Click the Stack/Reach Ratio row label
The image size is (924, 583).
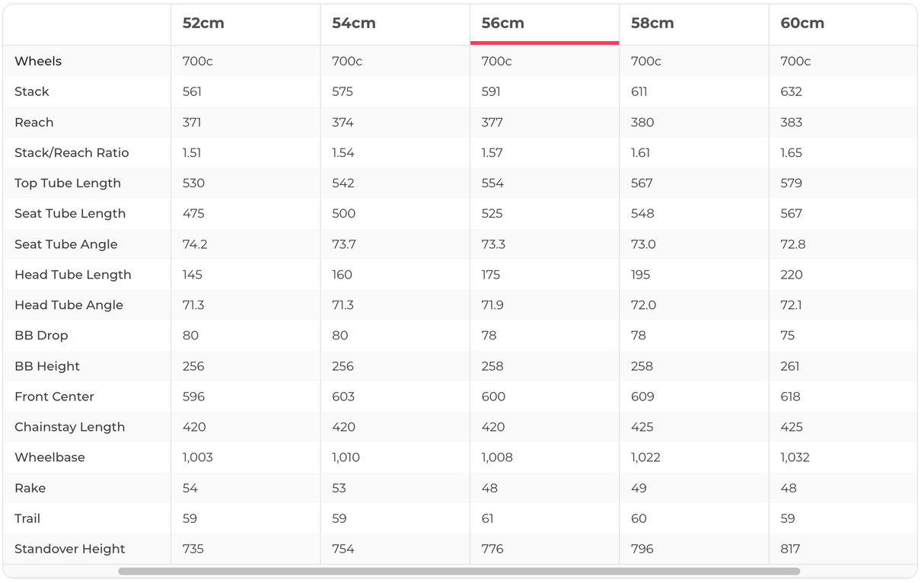(x=72, y=152)
